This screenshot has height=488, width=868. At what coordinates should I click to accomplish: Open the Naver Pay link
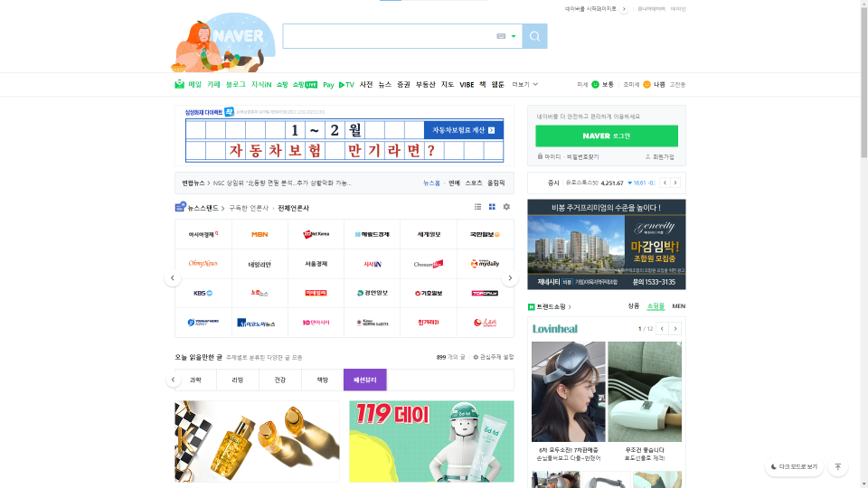coord(328,85)
